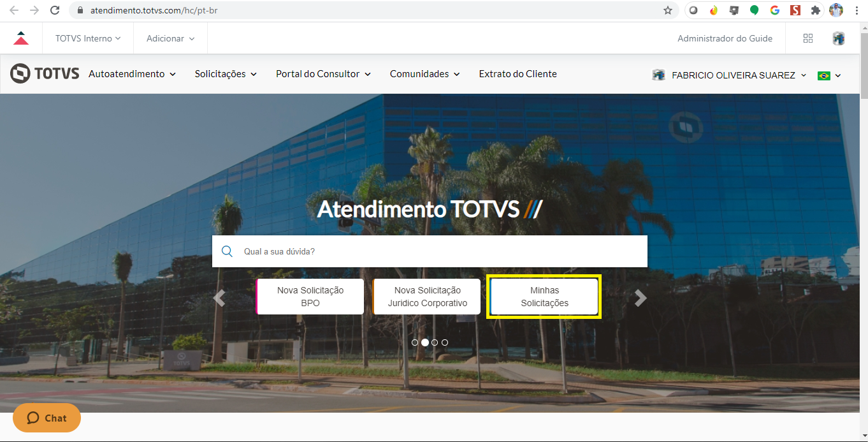The height and width of the screenshot is (442, 868).
Task: Open the Adicionar dropdown
Action: (171, 38)
